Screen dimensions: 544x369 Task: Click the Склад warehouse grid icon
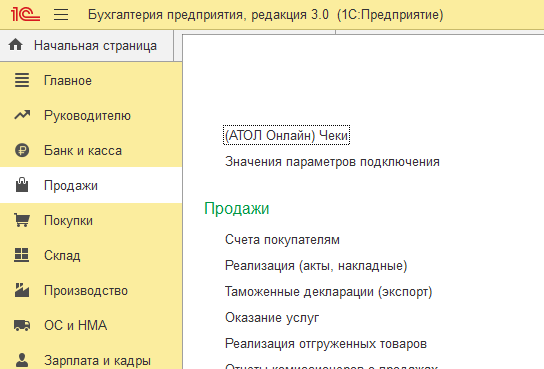coord(22,255)
